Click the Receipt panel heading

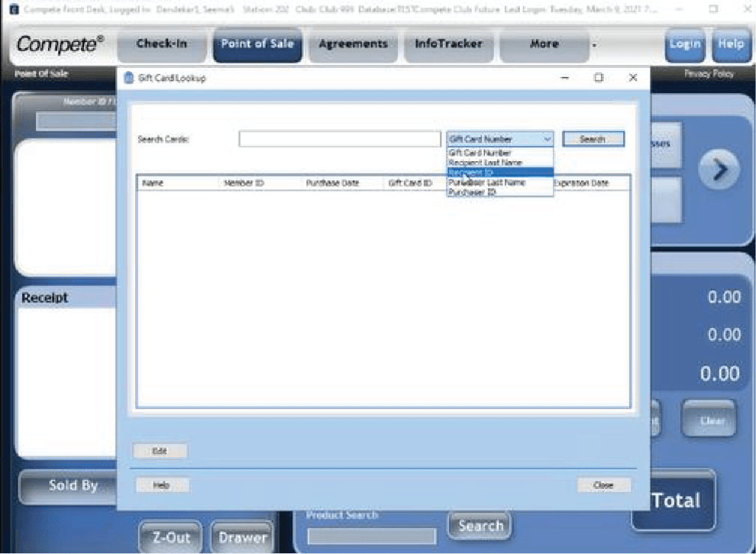point(44,298)
